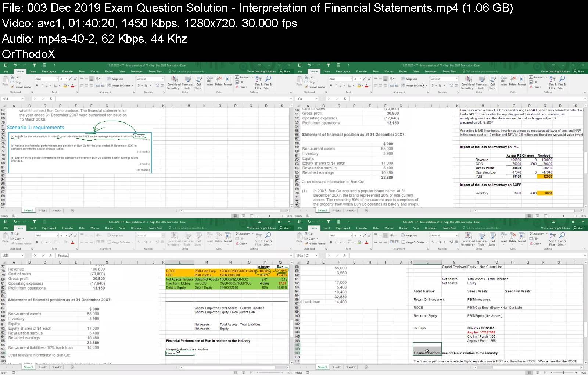
Task: Click Share in the 3R x 1C window
Action: [579, 228]
